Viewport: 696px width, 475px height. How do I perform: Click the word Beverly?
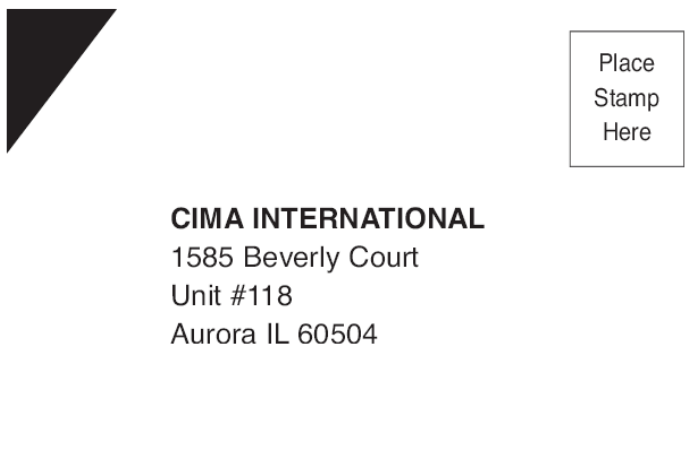click(x=291, y=258)
